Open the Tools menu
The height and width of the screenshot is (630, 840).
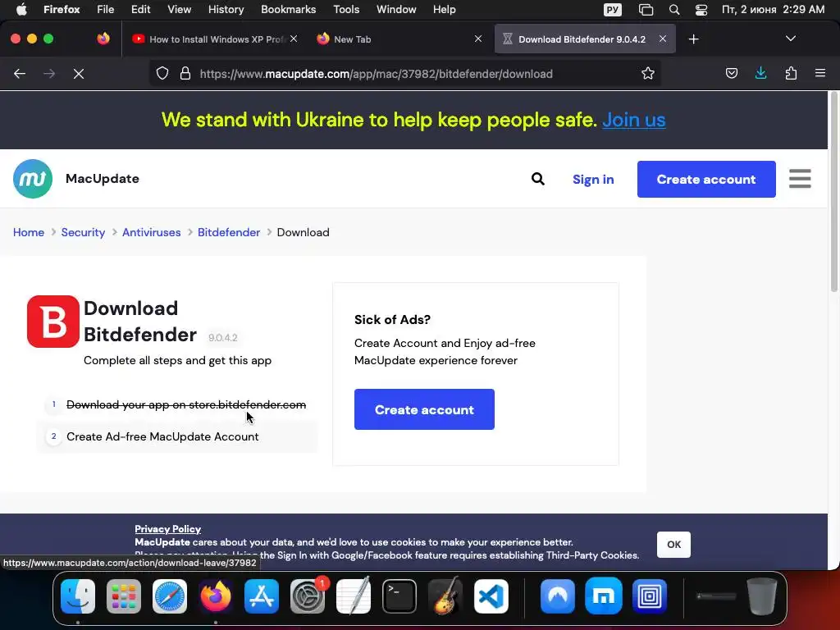pyautogui.click(x=346, y=9)
